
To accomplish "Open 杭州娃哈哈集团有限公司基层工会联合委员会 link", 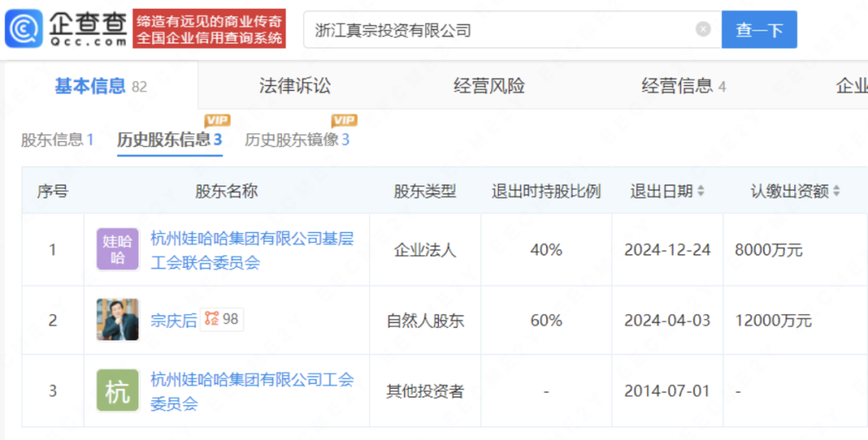I will point(252,250).
